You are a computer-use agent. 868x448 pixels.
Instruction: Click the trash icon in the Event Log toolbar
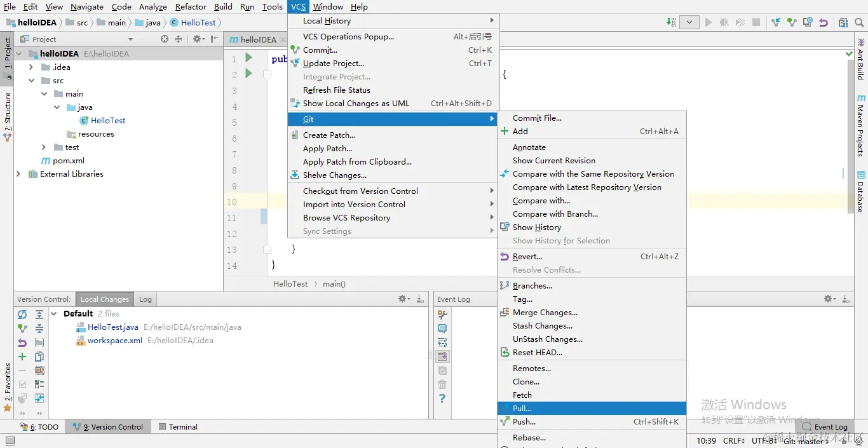(x=442, y=384)
